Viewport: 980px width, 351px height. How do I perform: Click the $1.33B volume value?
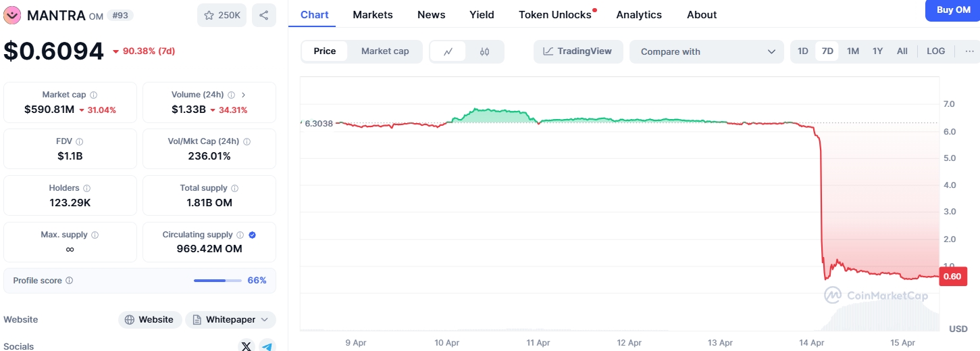[188, 110]
